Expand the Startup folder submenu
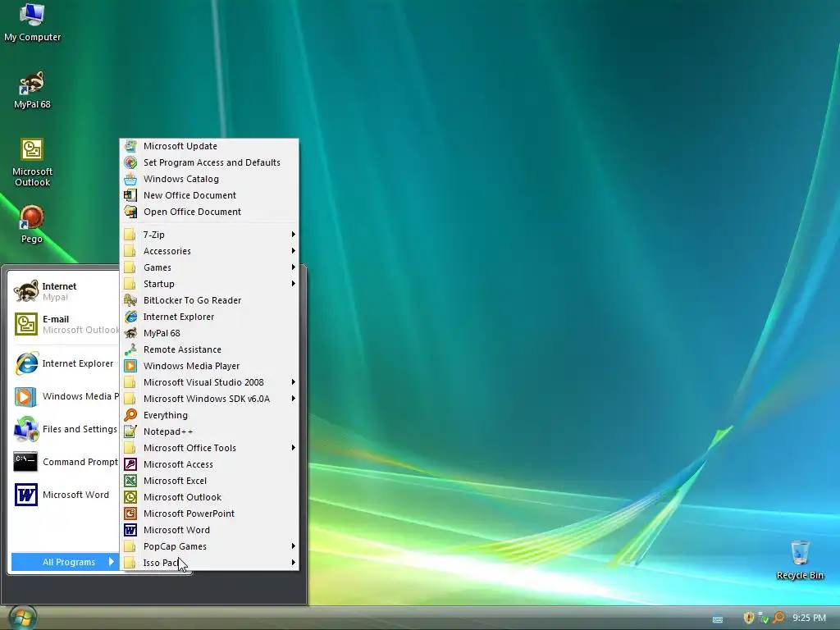 coord(209,284)
